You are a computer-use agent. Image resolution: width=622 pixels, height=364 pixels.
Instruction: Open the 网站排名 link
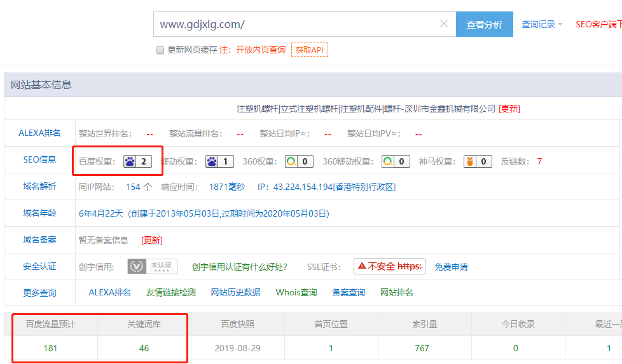[397, 292]
